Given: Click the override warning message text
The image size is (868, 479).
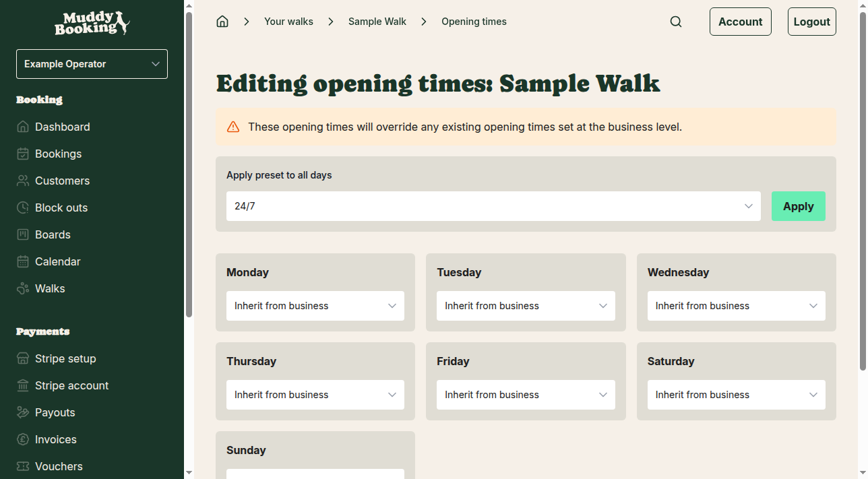Looking at the screenshot, I should tap(465, 127).
